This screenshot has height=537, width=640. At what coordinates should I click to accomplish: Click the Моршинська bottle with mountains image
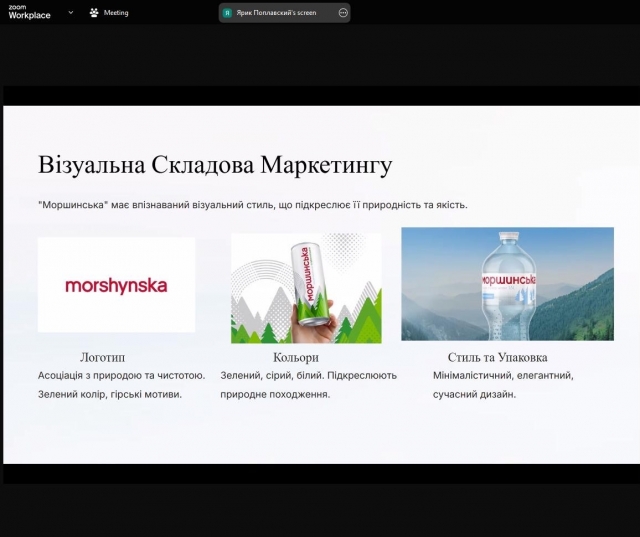(507, 284)
